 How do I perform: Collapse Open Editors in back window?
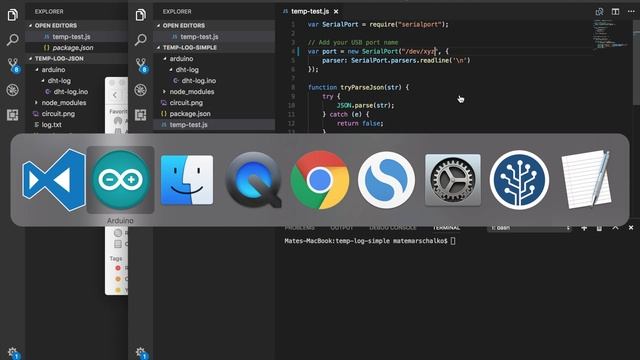30,25
